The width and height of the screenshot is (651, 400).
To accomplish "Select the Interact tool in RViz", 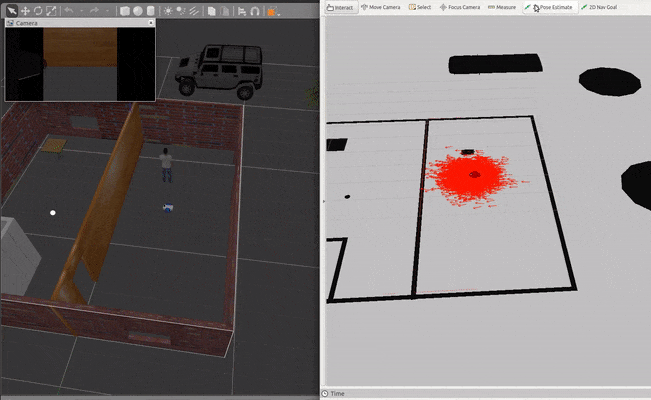I will [x=340, y=7].
